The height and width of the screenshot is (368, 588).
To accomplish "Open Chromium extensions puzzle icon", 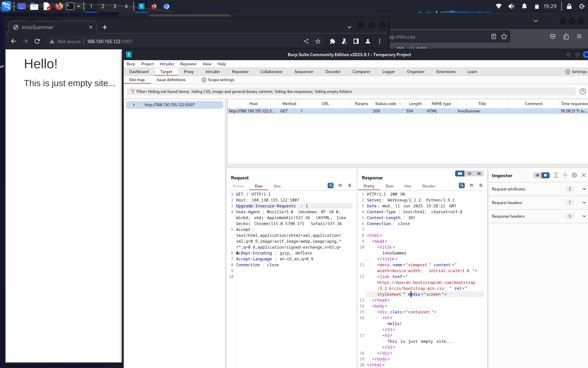I will (332, 41).
